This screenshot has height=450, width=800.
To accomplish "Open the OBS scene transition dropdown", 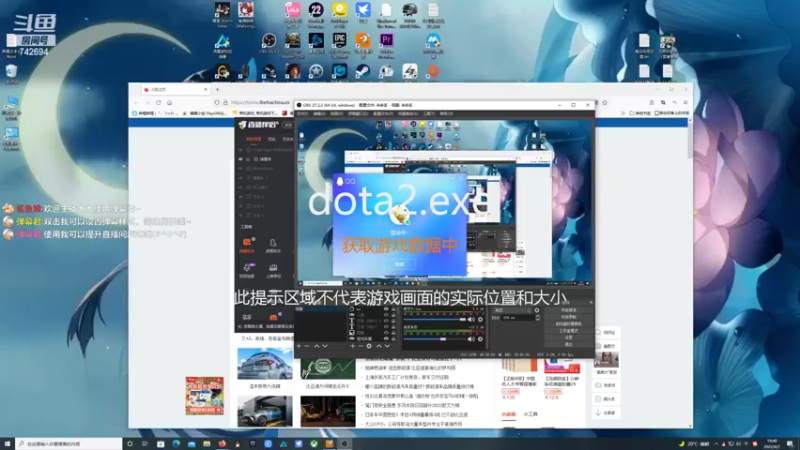I will pos(513,310).
